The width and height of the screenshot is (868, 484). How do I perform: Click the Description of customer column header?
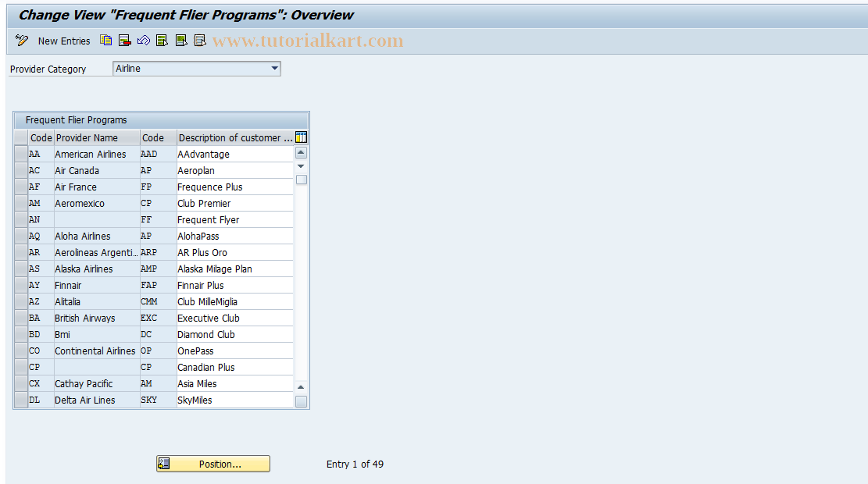click(235, 137)
